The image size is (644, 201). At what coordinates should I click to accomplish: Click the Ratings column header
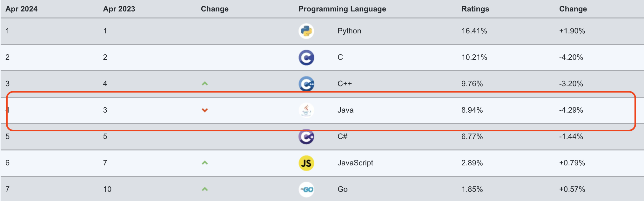point(475,9)
